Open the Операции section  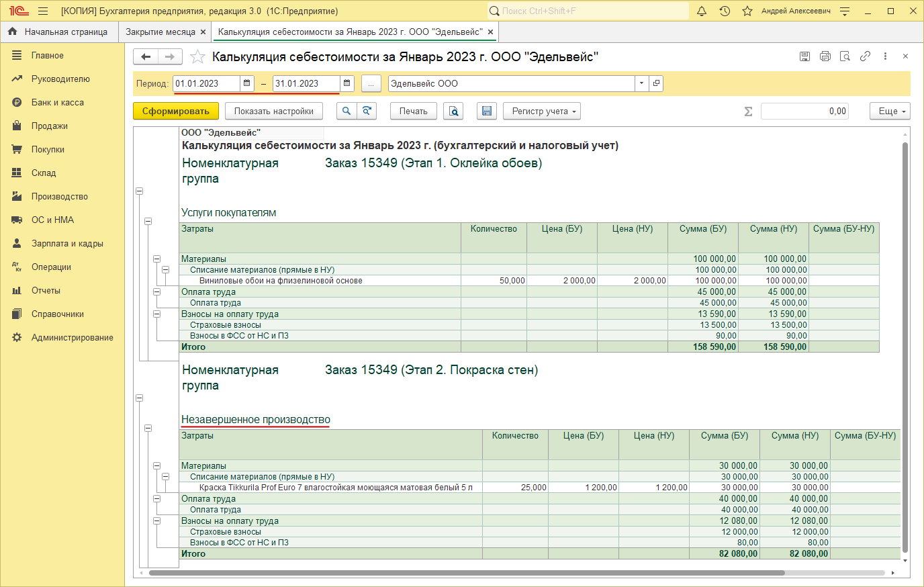[x=62, y=267]
